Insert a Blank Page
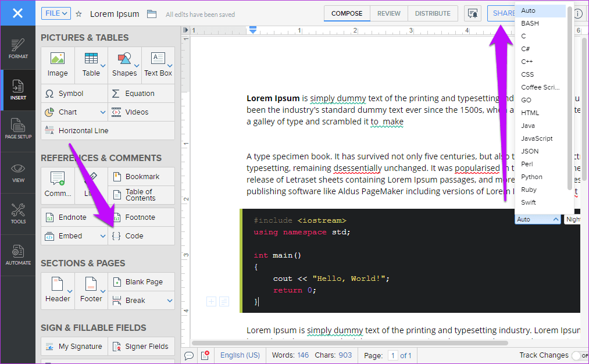Image resolution: width=589 pixels, height=364 pixels. pos(141,282)
